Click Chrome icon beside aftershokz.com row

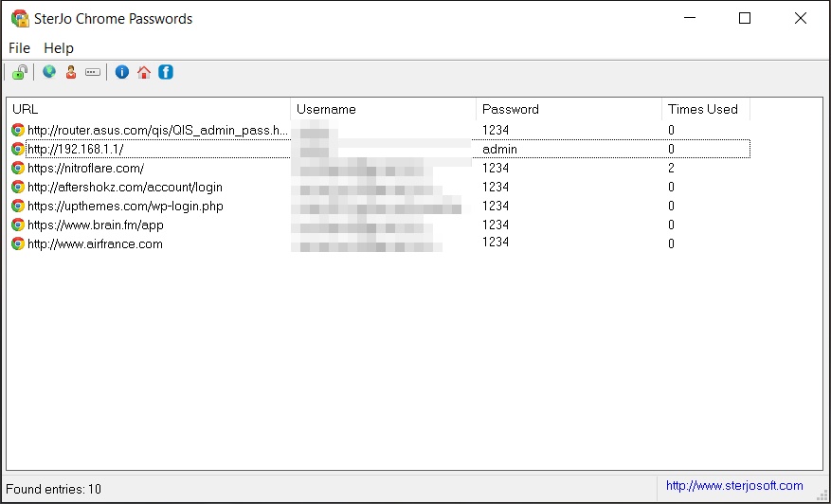pyautogui.click(x=18, y=187)
